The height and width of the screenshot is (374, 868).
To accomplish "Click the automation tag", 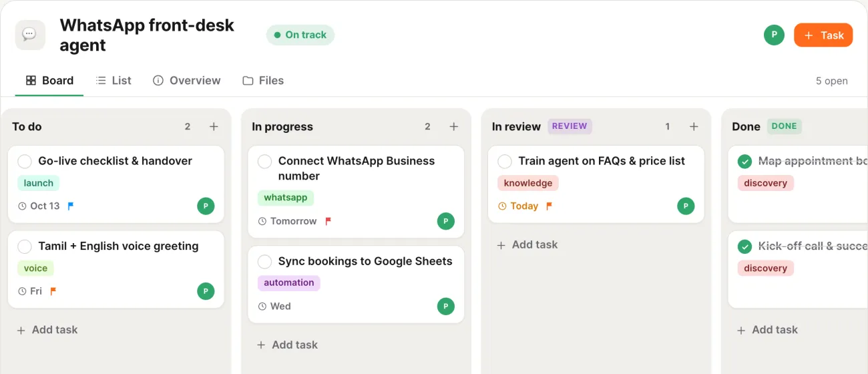I will 289,283.
